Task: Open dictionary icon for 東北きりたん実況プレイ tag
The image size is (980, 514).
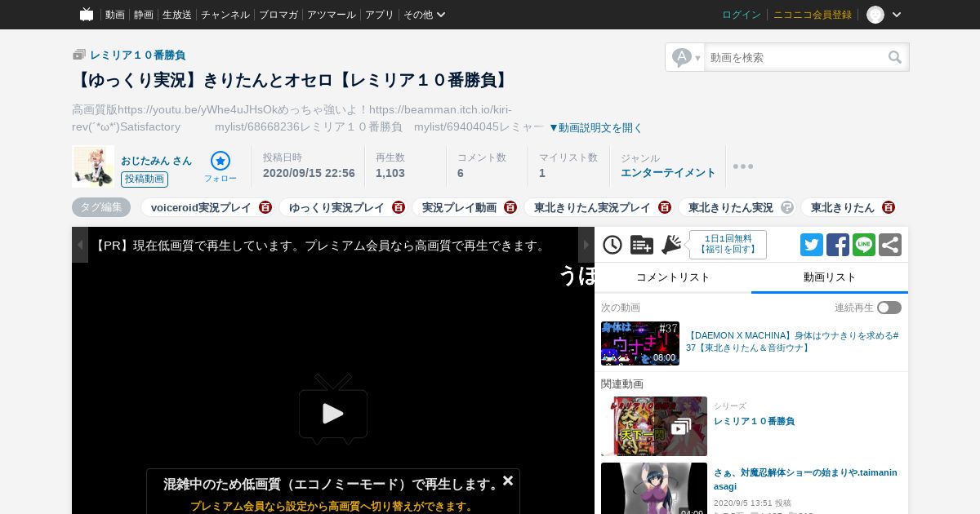Action: 665,207
